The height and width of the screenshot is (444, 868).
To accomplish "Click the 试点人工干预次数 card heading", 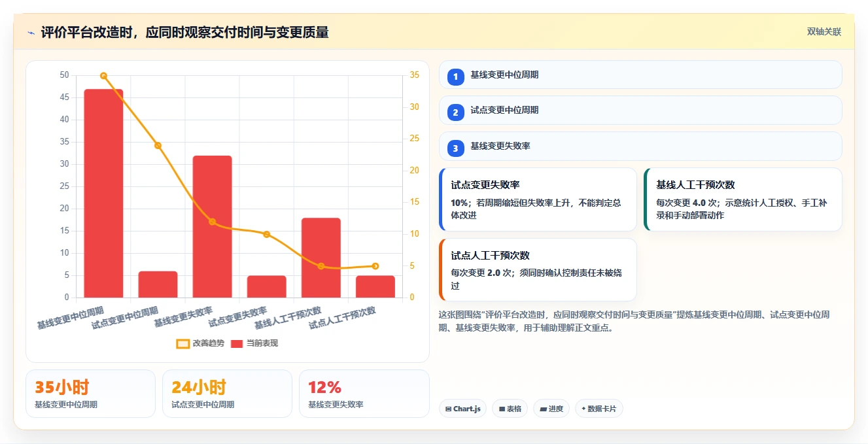I will [490, 256].
